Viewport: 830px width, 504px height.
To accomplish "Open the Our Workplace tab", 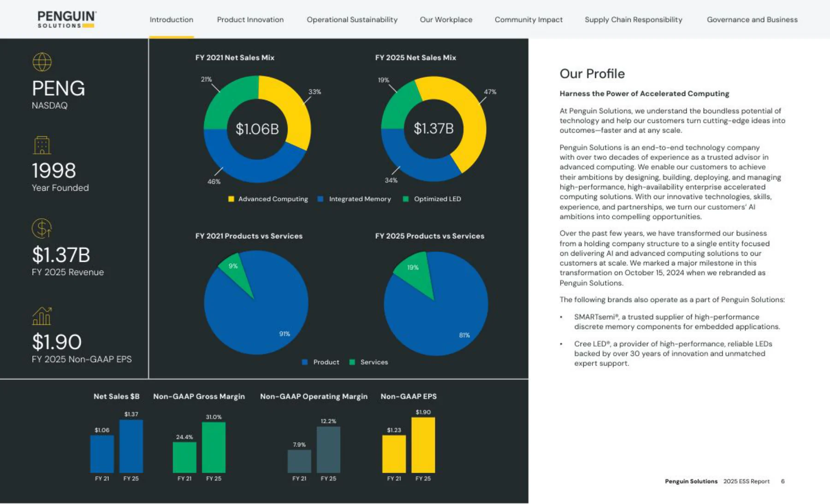I will pyautogui.click(x=446, y=20).
